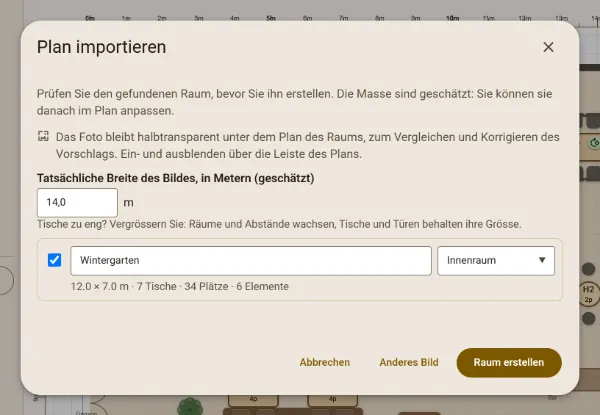Edit the Wintergarten room name field
This screenshot has width=600, height=415.
tap(251, 260)
